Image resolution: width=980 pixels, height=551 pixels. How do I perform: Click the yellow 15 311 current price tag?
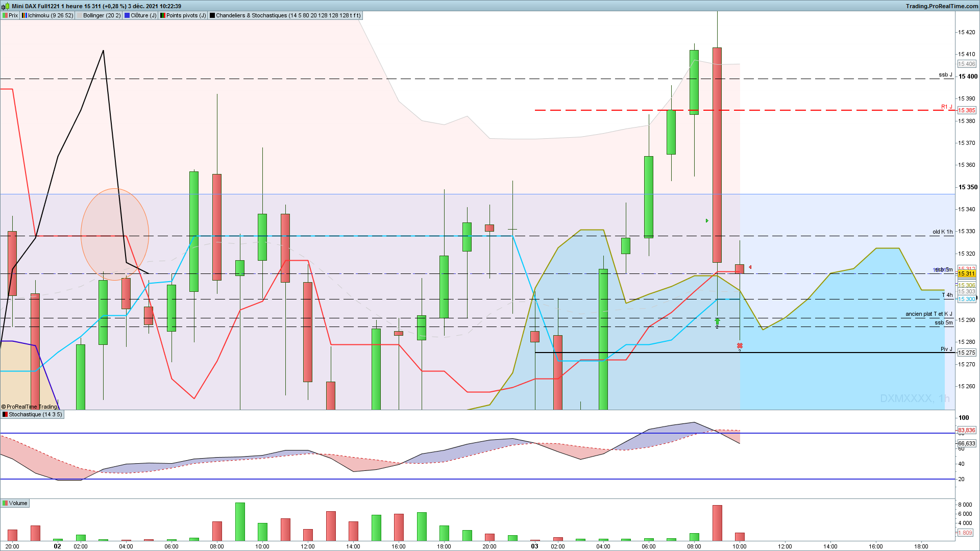pos(966,274)
